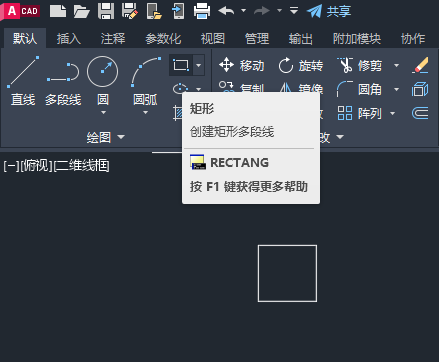Viewport: 439px width, 362px height.
Task: Select the 多段线 polyline tool
Action: (63, 81)
